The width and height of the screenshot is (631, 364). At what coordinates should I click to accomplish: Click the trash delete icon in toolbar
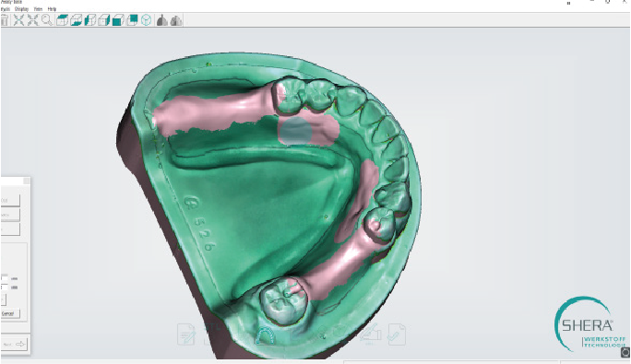[x=5, y=20]
